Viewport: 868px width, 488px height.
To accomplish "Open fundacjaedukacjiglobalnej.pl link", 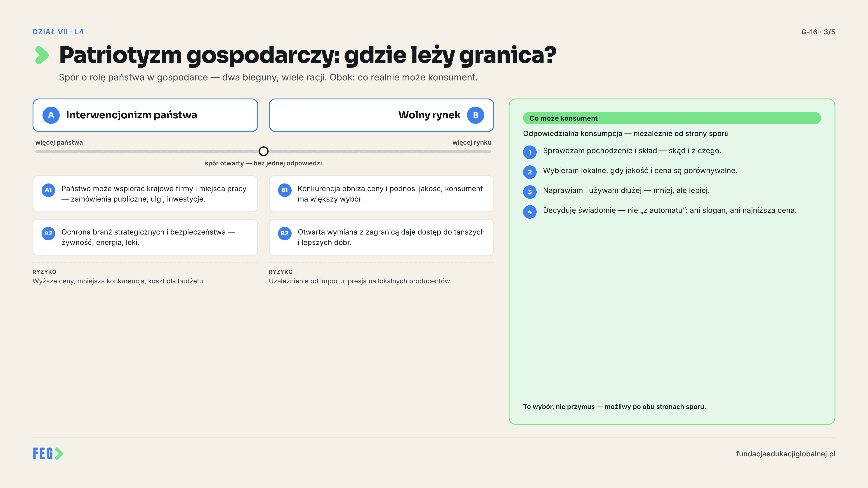I will coord(785,454).
